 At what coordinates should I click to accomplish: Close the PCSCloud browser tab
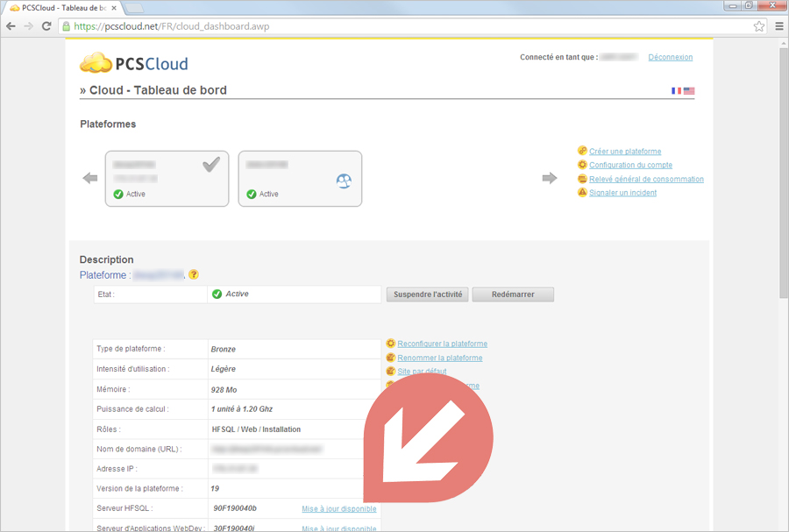[x=114, y=8]
